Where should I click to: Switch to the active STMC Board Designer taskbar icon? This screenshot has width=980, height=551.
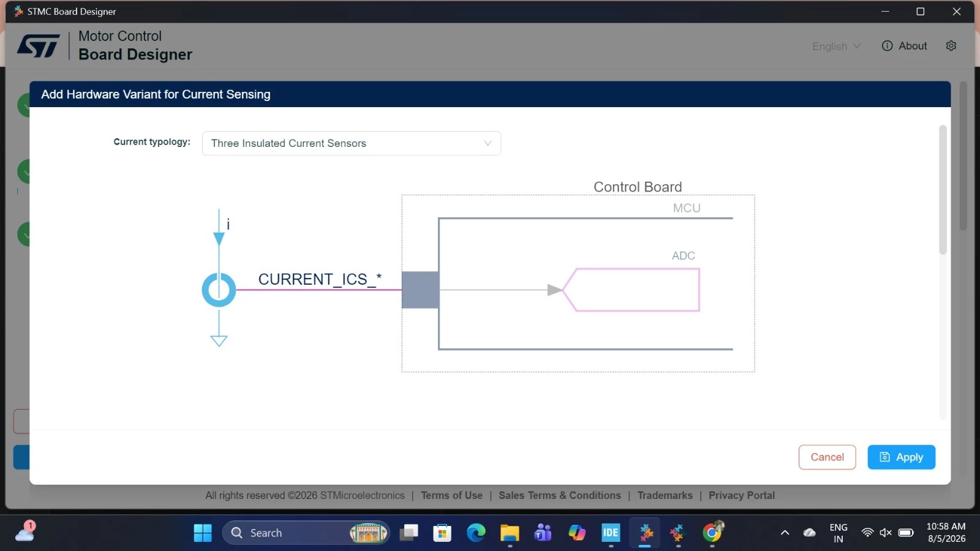click(x=645, y=533)
